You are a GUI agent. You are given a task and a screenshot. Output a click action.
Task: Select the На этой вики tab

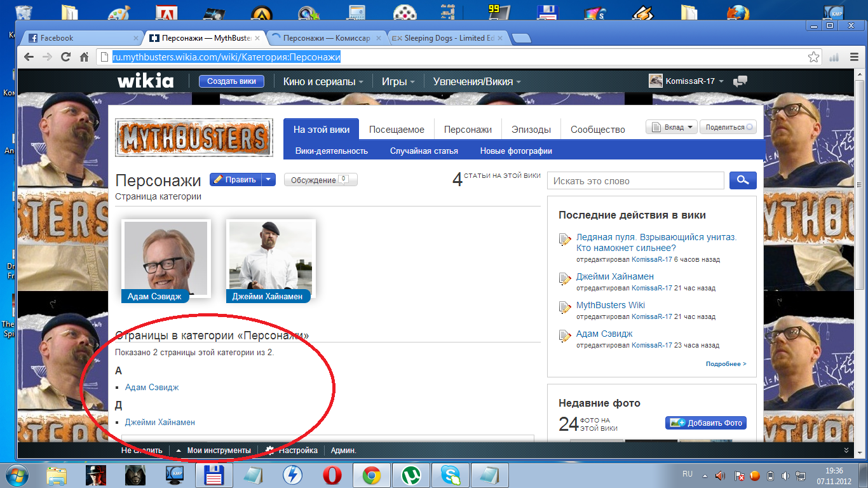pos(322,129)
